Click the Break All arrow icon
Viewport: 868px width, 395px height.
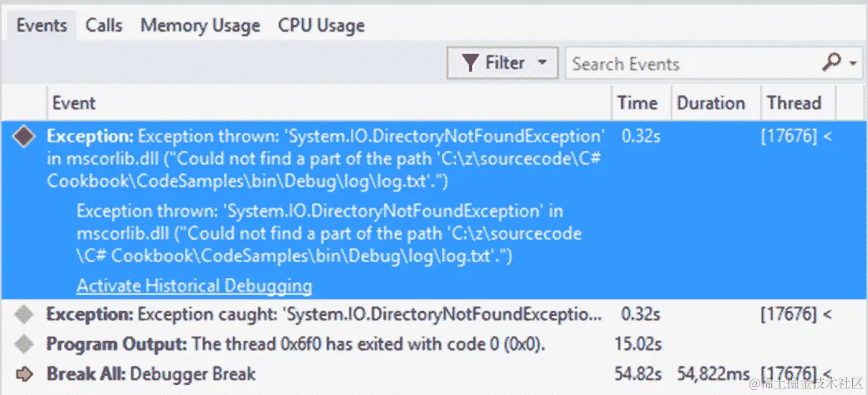pyautogui.click(x=24, y=374)
